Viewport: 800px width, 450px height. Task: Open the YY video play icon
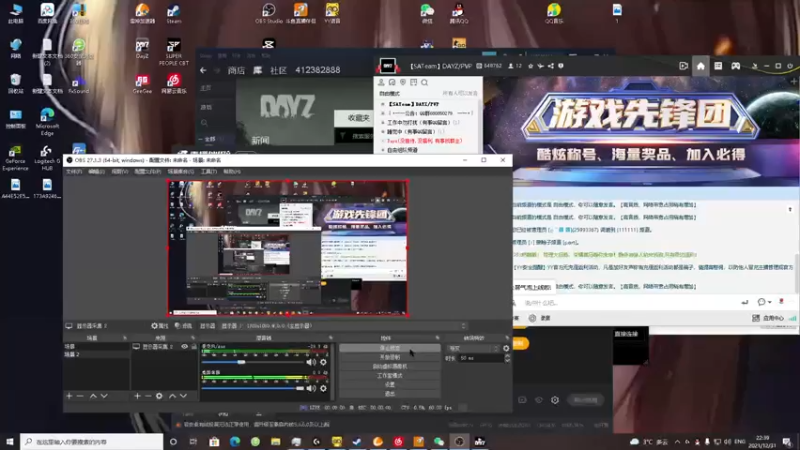coord(684,66)
